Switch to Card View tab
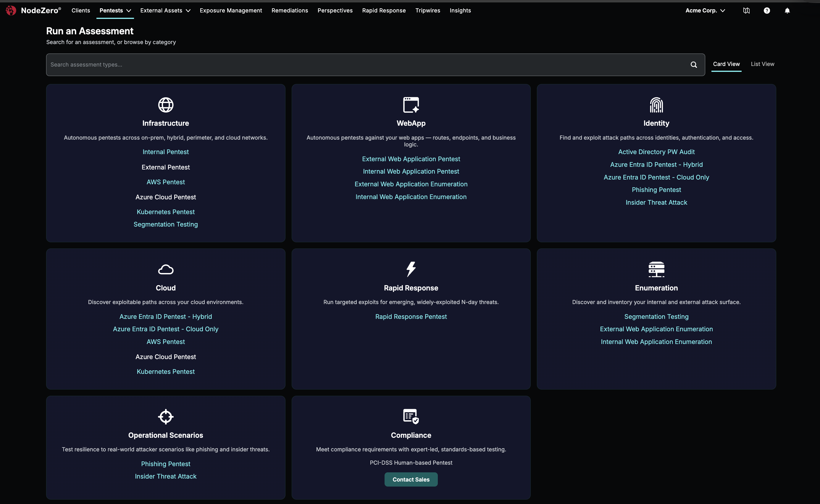820x504 pixels. point(726,64)
